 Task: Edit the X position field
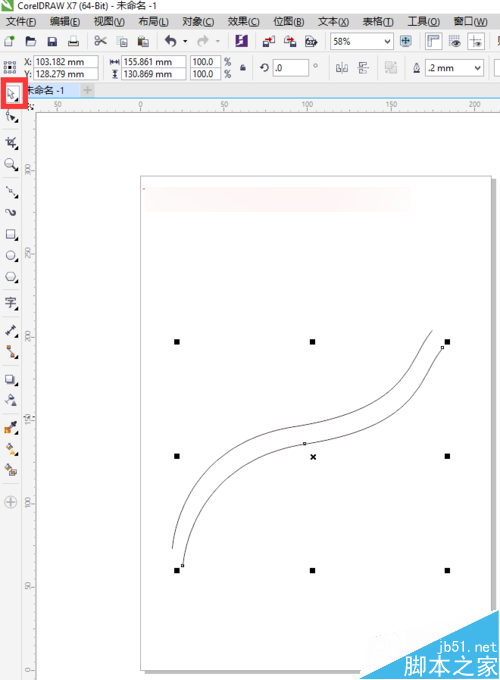pos(66,62)
